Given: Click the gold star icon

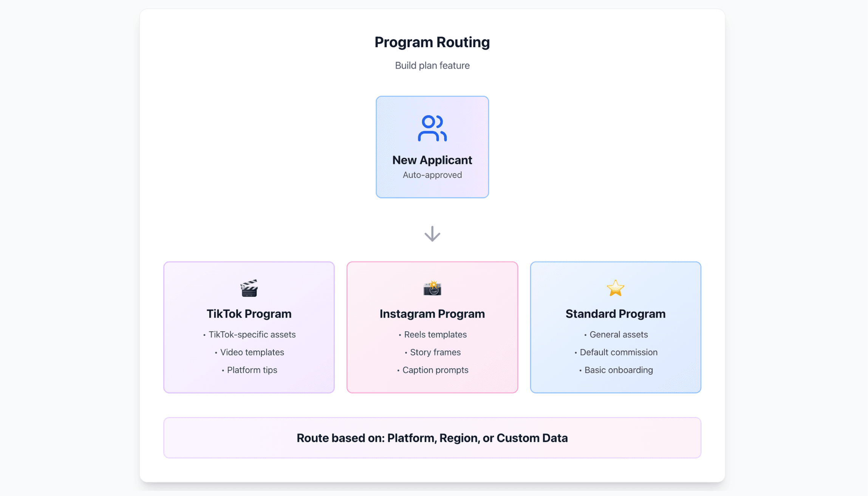Looking at the screenshot, I should (615, 288).
